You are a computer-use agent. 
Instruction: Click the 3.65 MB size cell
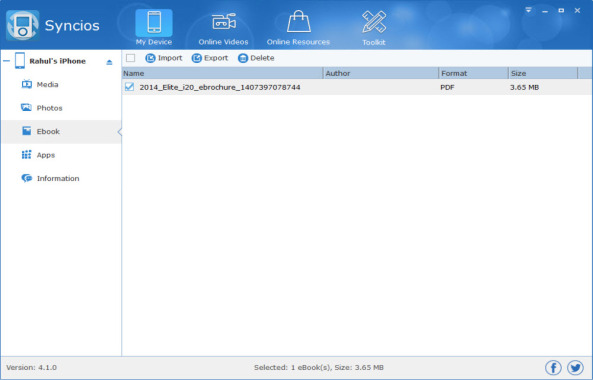coord(524,87)
